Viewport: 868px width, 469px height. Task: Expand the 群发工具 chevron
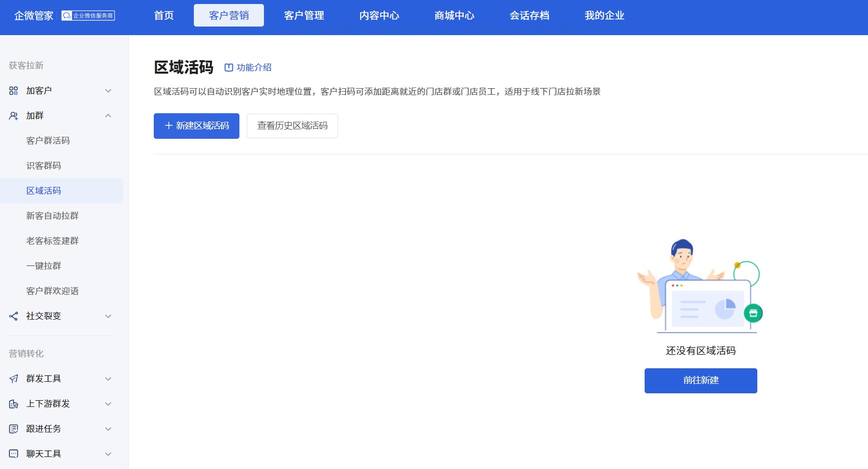tap(108, 379)
